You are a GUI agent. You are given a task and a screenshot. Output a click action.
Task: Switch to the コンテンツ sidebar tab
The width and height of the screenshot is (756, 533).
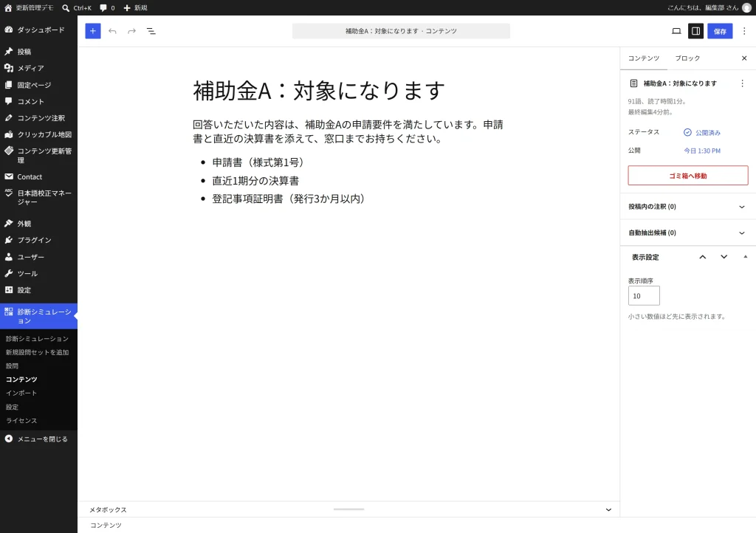click(643, 58)
